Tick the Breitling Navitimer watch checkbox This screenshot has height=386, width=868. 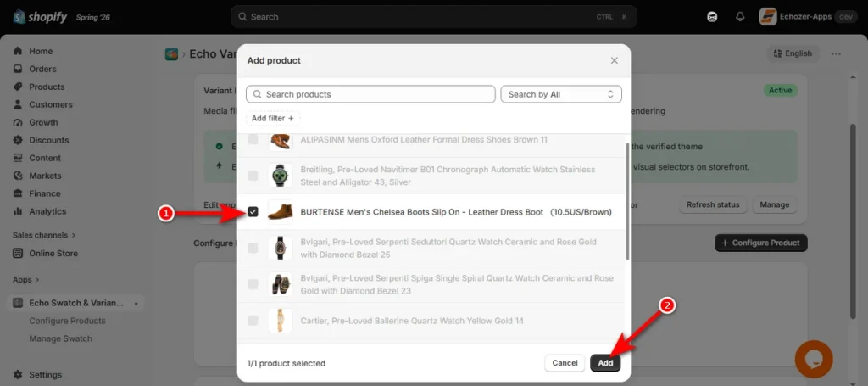point(253,176)
